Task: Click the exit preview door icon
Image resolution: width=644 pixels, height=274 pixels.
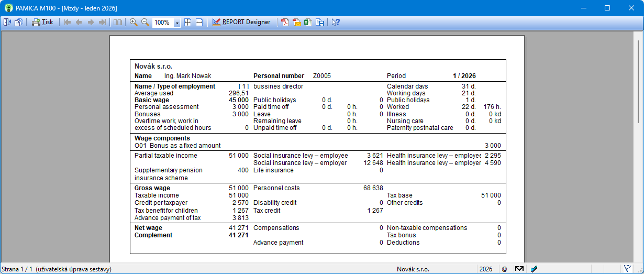Action: coord(7,23)
